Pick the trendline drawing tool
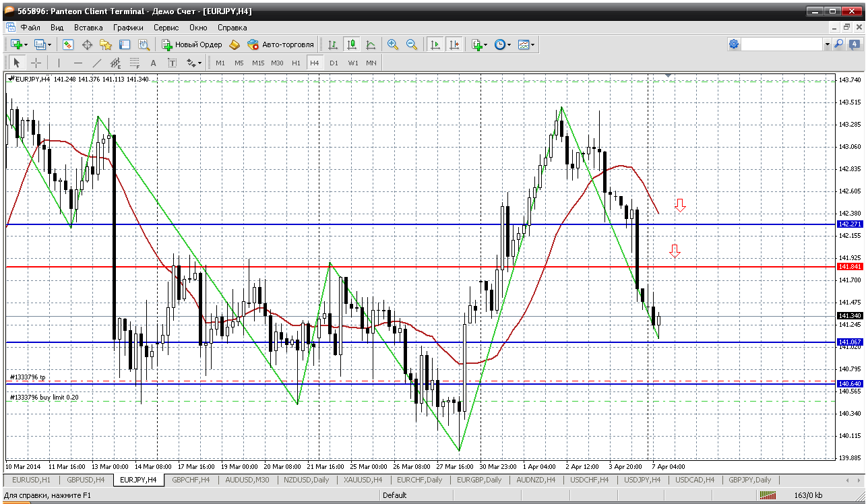 [96, 63]
